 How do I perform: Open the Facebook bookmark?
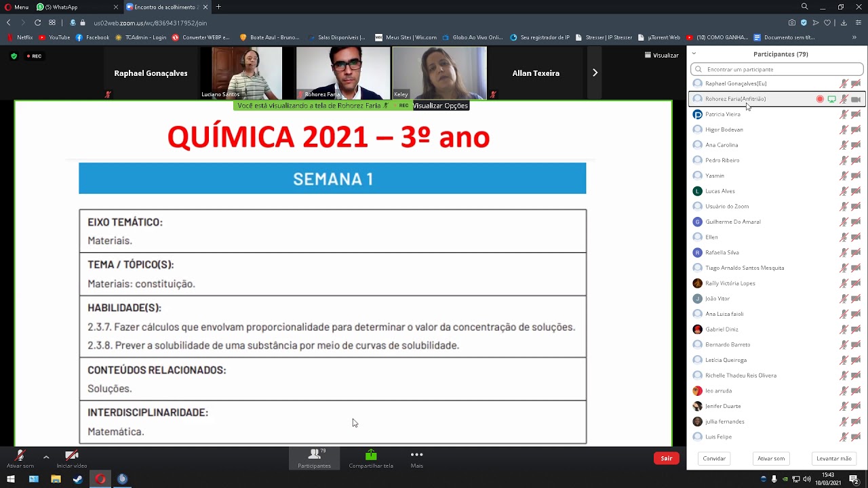92,37
